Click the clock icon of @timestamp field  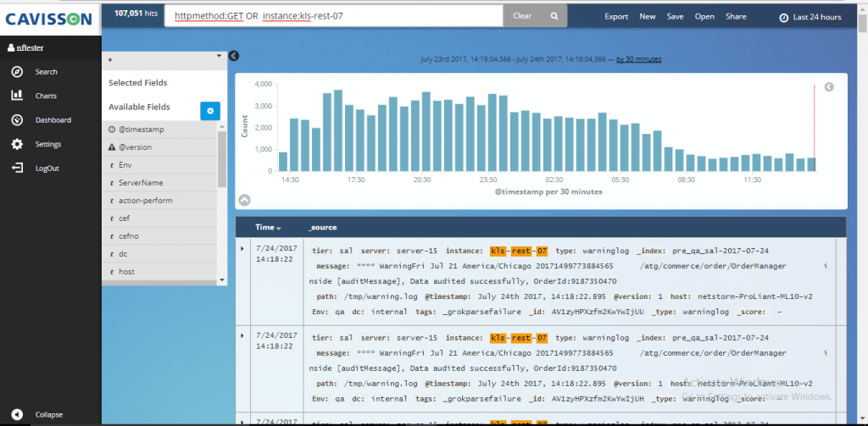tap(112, 130)
